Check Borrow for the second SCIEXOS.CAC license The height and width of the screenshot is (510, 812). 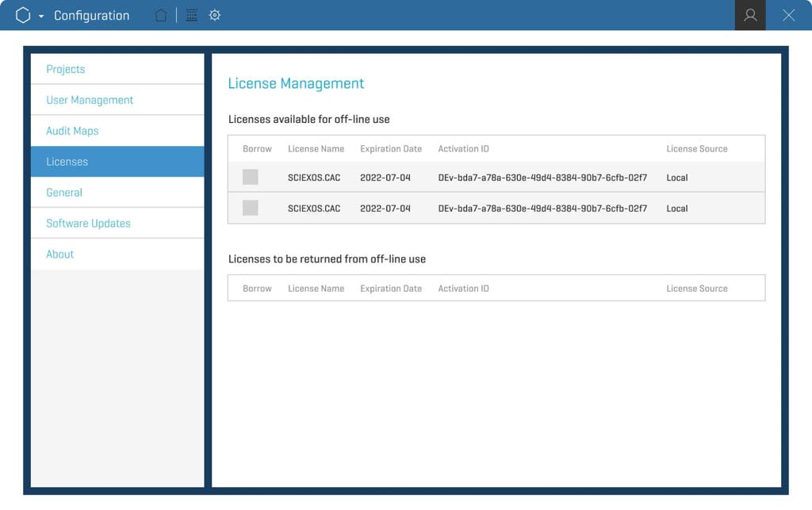[251, 208]
